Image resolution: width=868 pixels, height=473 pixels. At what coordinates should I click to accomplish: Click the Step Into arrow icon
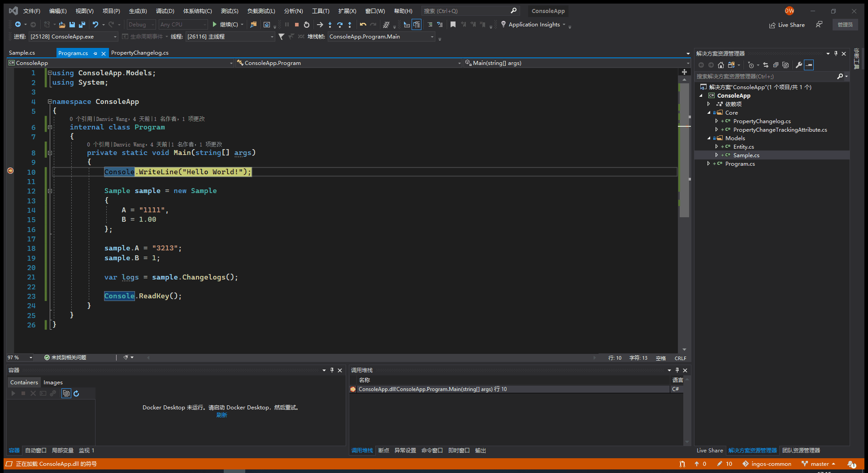(330, 25)
